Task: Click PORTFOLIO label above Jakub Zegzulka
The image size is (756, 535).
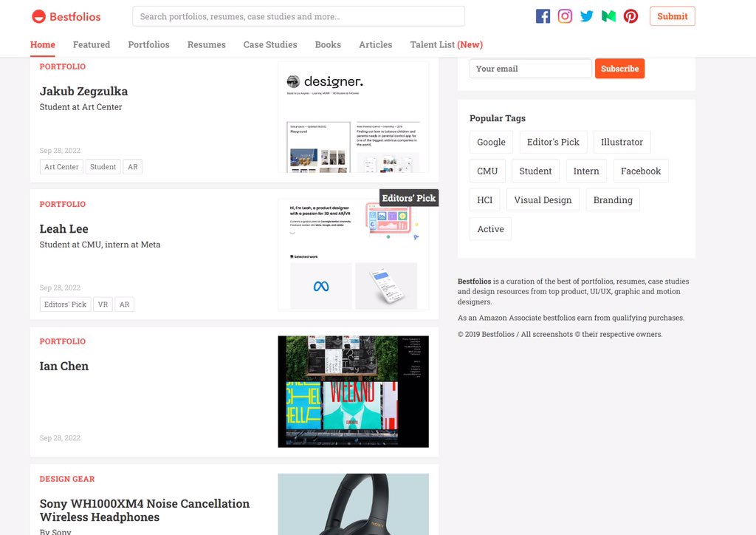Action: pyautogui.click(x=63, y=67)
